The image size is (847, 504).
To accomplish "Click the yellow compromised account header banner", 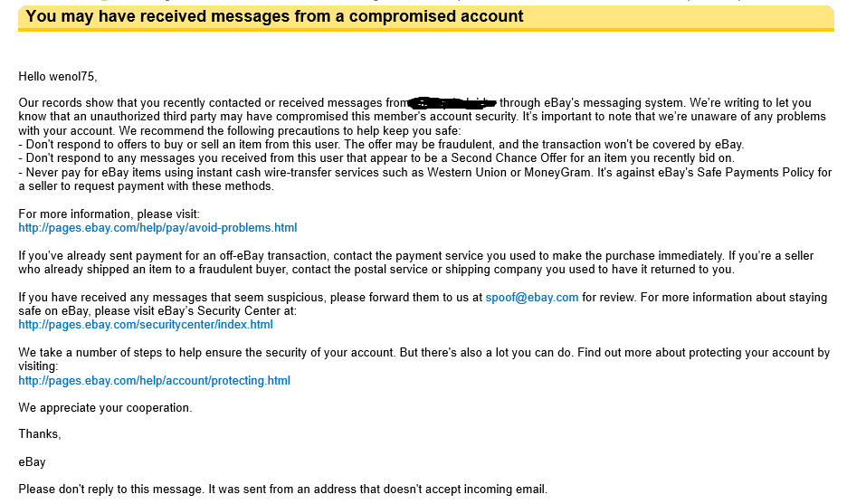I will point(425,18).
